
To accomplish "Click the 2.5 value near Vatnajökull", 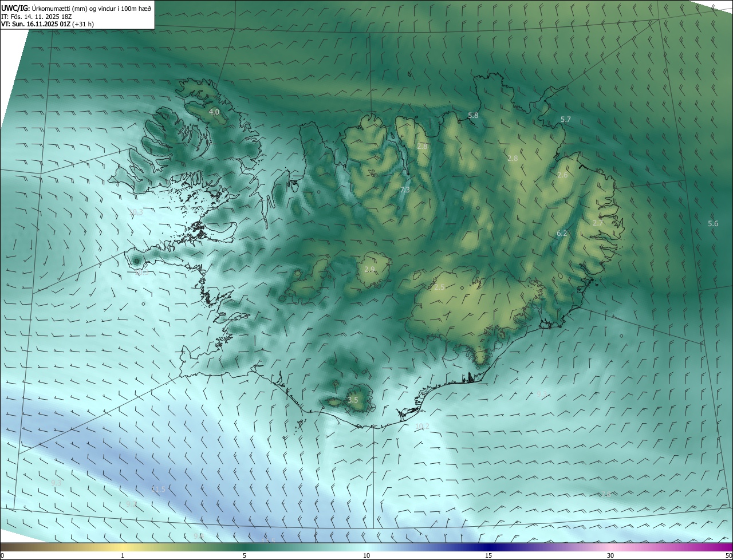I will coord(439,287).
